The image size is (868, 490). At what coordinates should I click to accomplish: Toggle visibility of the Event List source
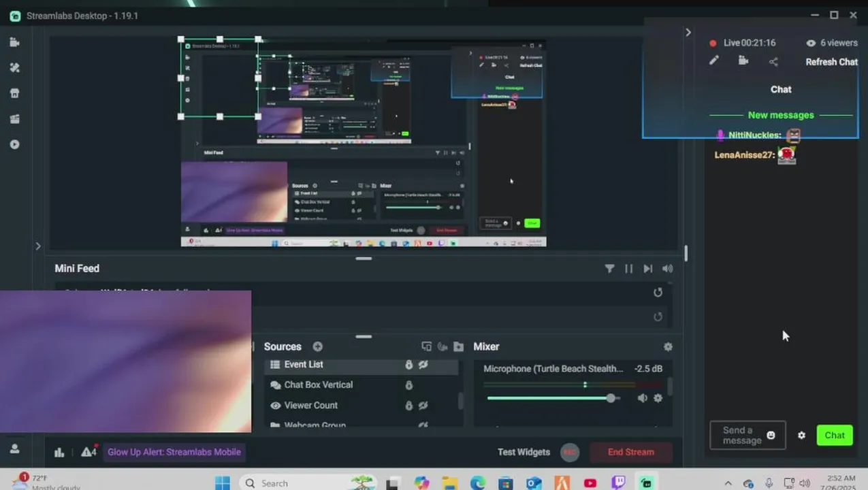(423, 365)
